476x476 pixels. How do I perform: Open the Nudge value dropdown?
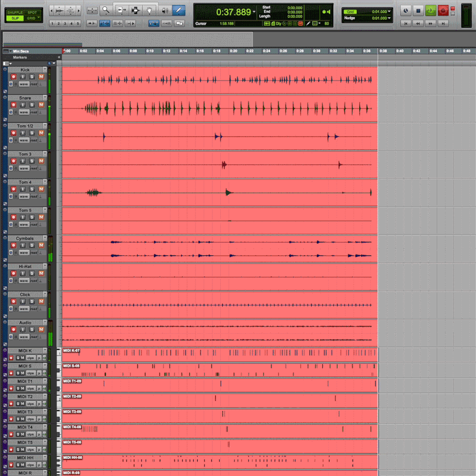[x=389, y=18]
